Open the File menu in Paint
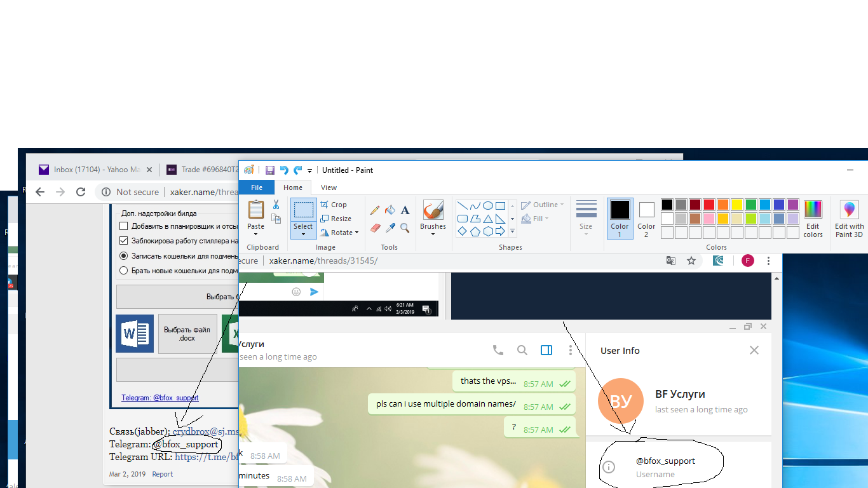 click(x=257, y=187)
